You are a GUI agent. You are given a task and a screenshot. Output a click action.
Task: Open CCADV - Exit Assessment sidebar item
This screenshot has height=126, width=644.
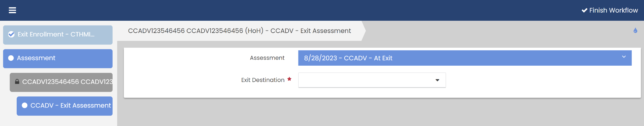click(70, 106)
